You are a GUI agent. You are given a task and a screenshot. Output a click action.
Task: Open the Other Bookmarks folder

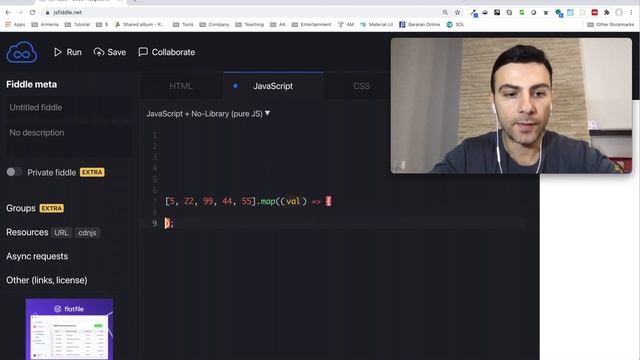tap(611, 24)
